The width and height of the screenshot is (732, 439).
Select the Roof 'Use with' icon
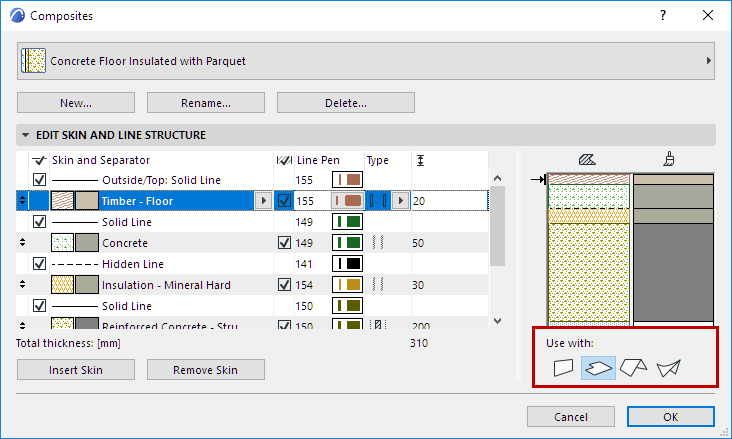point(633,368)
